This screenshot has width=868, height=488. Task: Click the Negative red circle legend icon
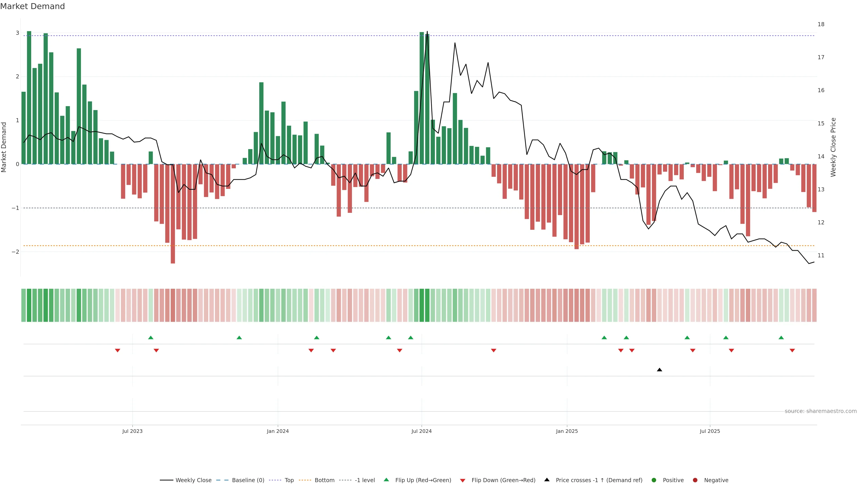click(x=695, y=480)
